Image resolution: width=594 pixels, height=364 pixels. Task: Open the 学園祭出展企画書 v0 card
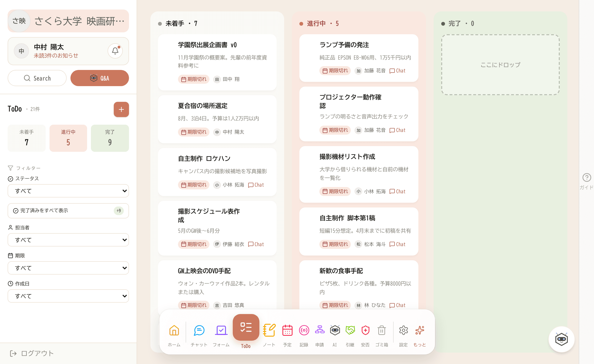point(217,62)
